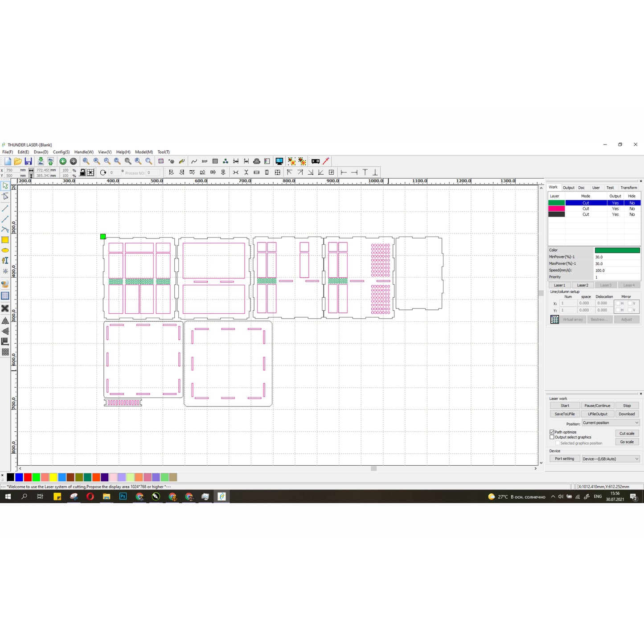644x644 pixels.
Task: Select the yellow Rectangle draw tool
Action: click(5, 240)
